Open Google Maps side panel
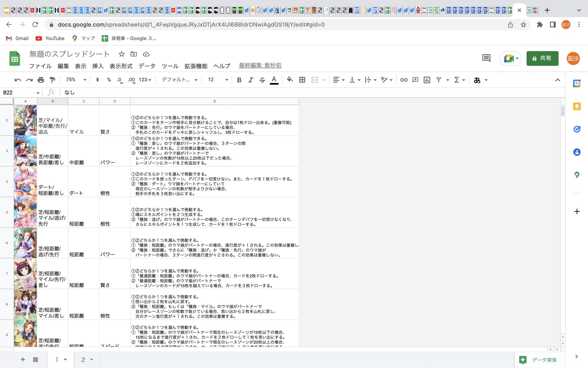 click(577, 175)
